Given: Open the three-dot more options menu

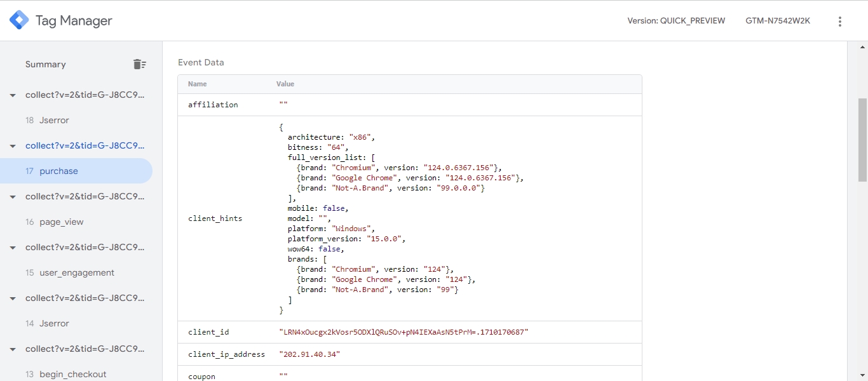Looking at the screenshot, I should pos(840,21).
